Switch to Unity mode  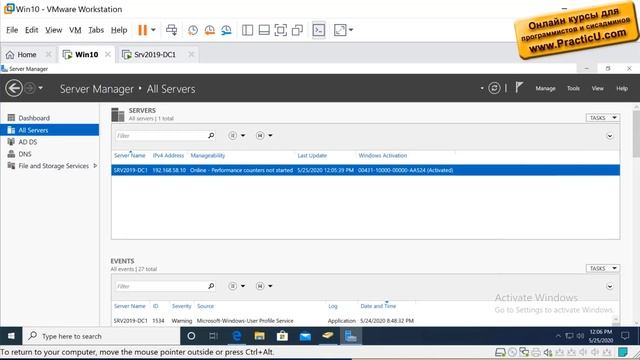(298, 30)
